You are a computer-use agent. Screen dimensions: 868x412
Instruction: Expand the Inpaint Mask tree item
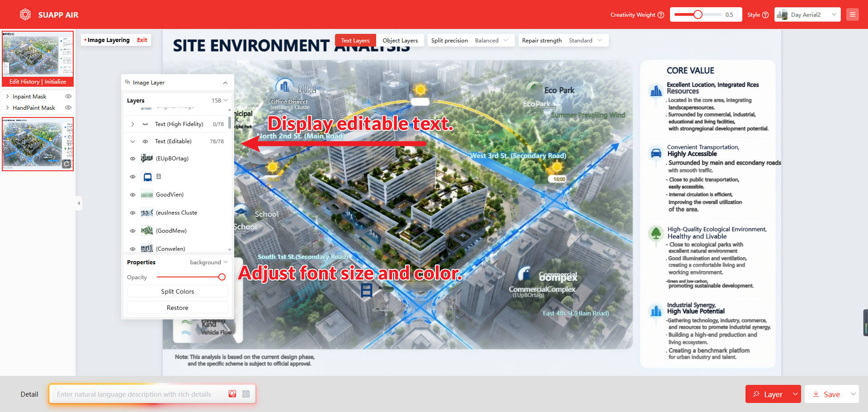tap(7, 96)
